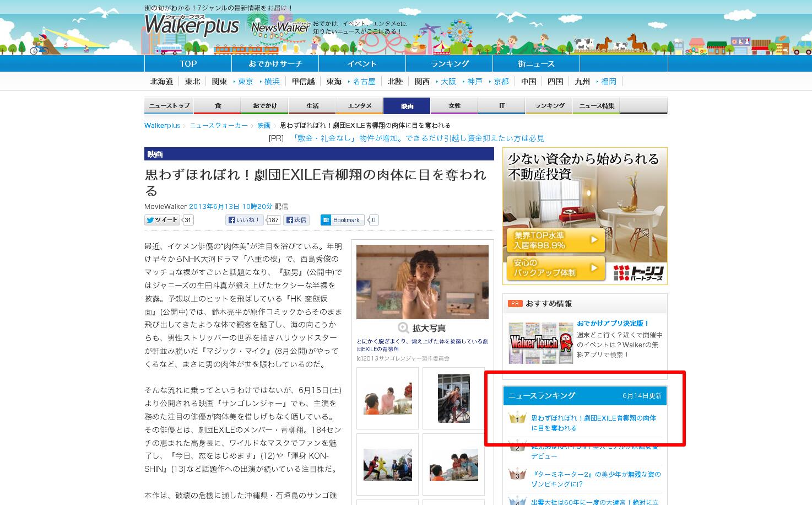812x505 pixels.
Task: Open the NewsWalker logo link
Action: pos(280,26)
